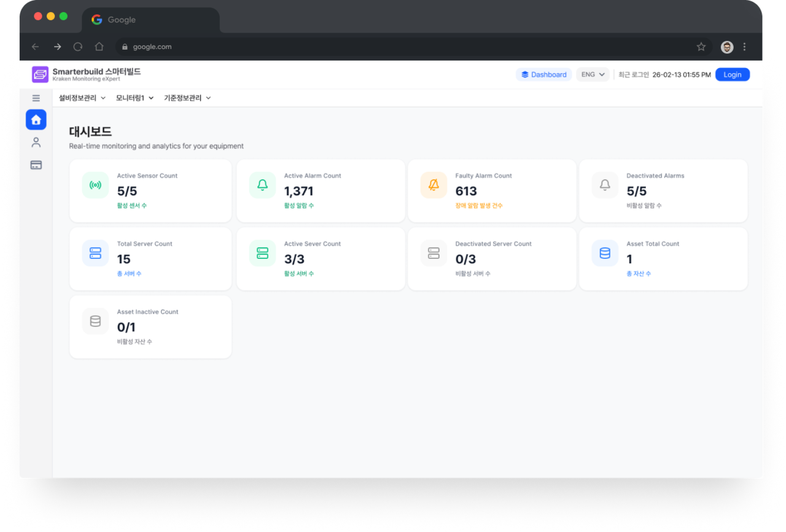The image size is (786, 532).
Task: Expand the 모니터링1 menu
Action: click(134, 98)
